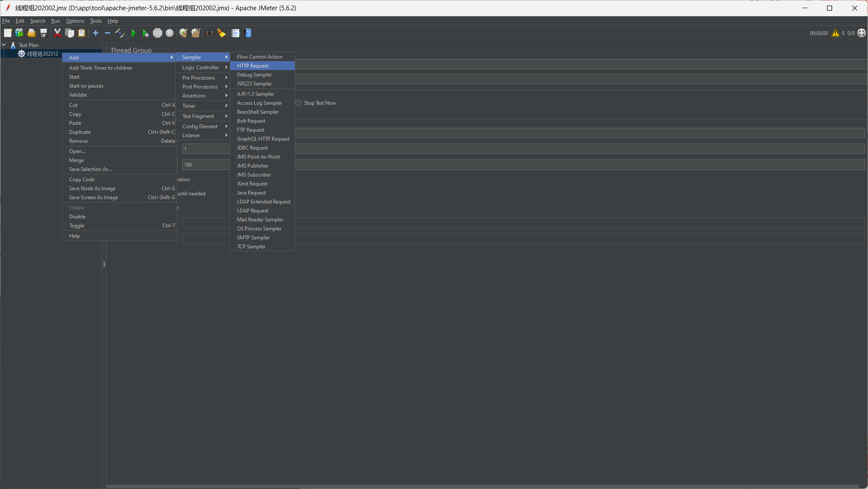Click the Reset Search yellow broom icon

(221, 33)
